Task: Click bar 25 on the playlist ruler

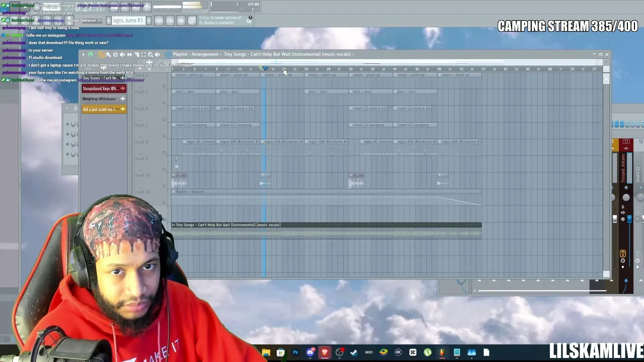Action: (306, 69)
